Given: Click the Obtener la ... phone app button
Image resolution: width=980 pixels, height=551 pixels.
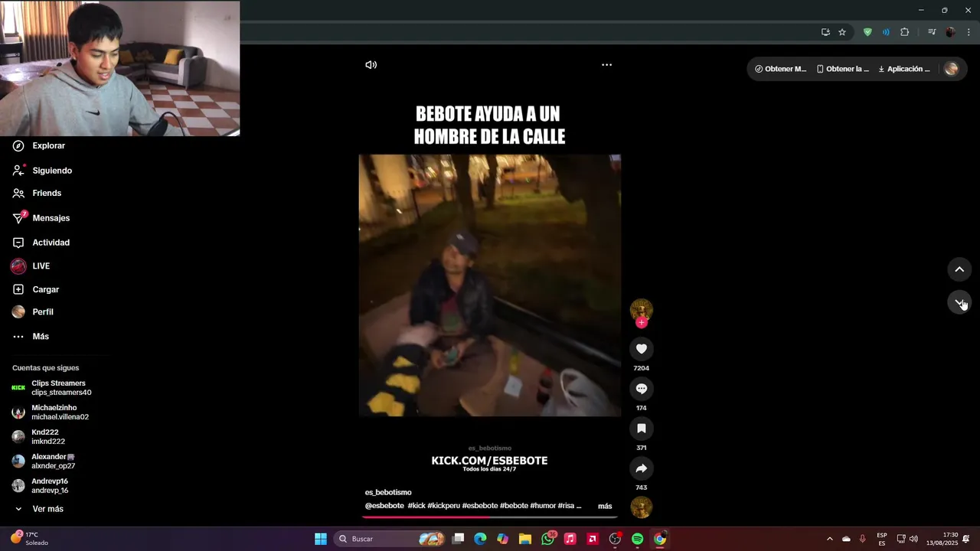Looking at the screenshot, I should (842, 69).
